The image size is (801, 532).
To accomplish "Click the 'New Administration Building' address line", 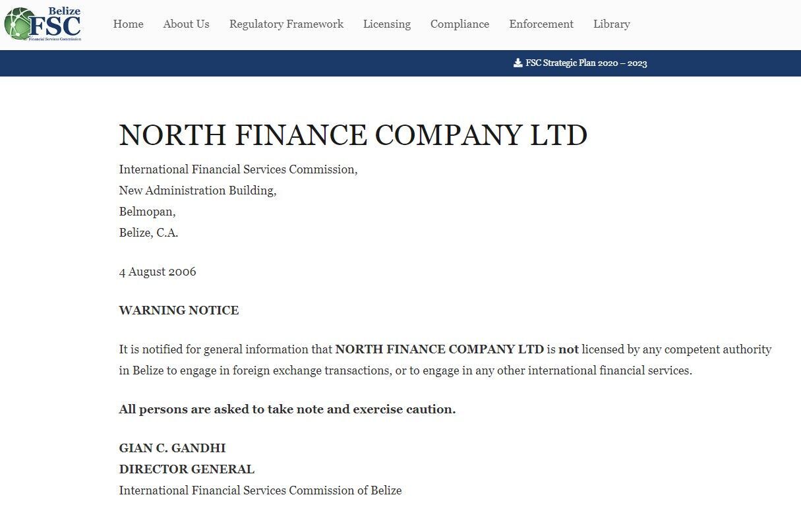I will pos(198,191).
